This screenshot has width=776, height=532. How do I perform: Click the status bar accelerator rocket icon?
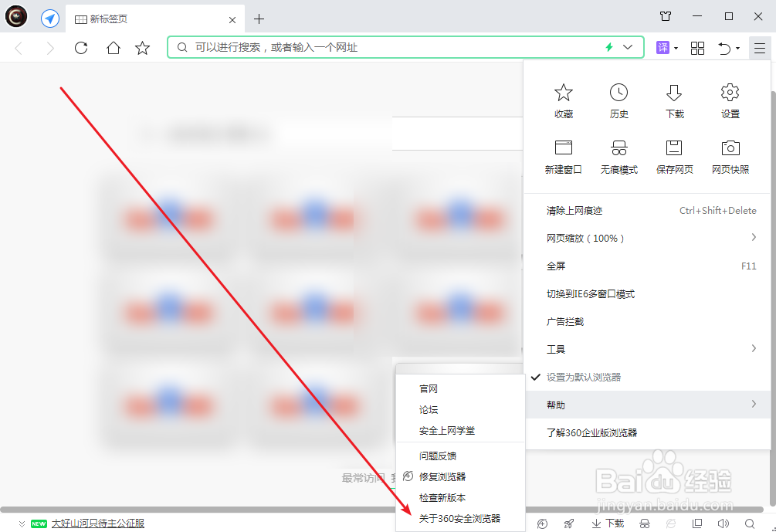point(569,524)
